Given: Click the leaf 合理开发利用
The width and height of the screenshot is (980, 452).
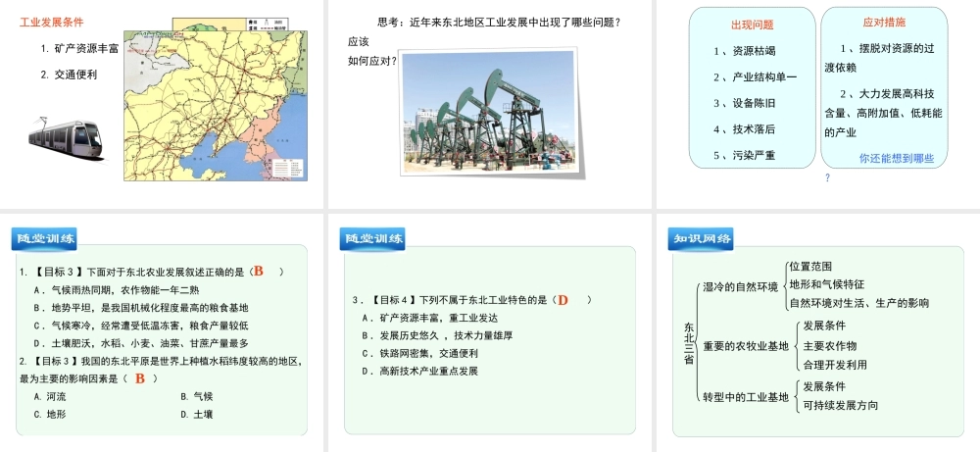Looking at the screenshot, I should point(835,365).
